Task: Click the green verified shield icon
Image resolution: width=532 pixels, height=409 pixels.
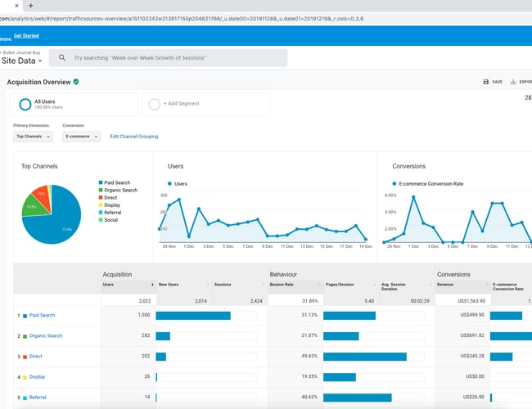Action: pos(76,82)
